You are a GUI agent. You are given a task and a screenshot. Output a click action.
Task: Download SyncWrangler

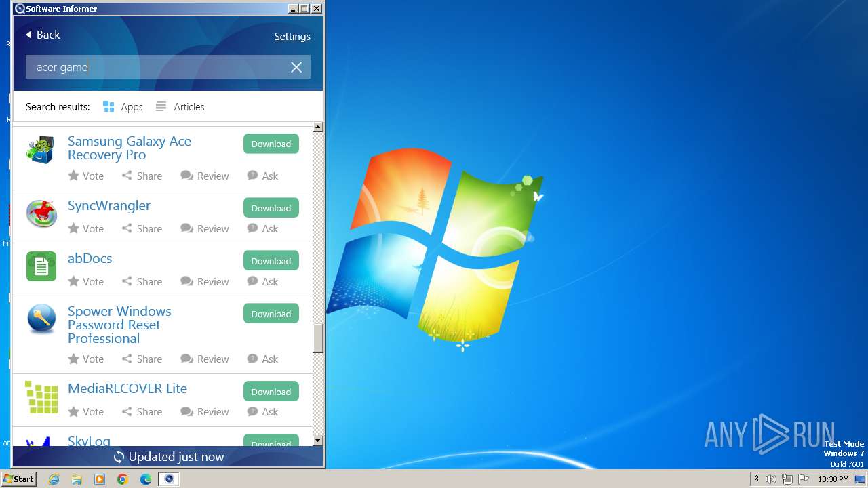click(271, 208)
